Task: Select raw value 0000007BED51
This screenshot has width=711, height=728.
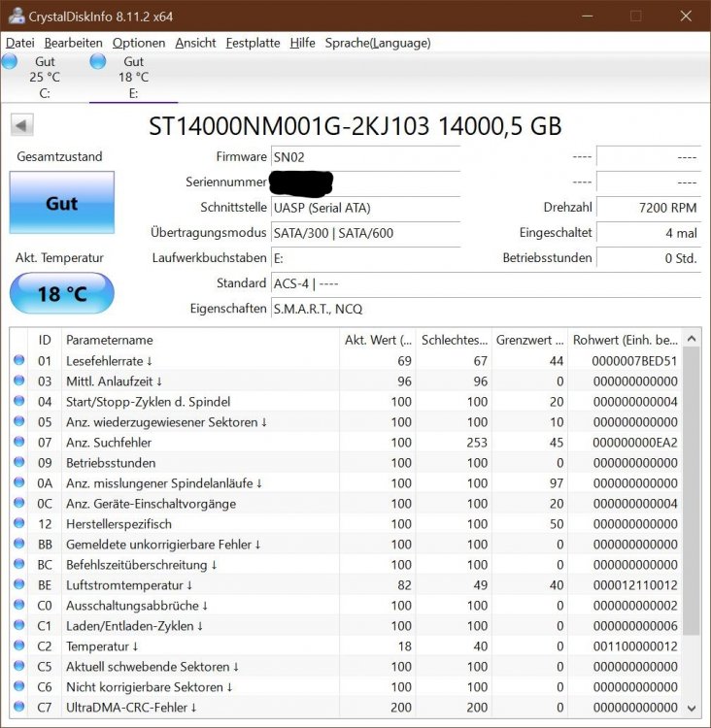Action: [634, 361]
